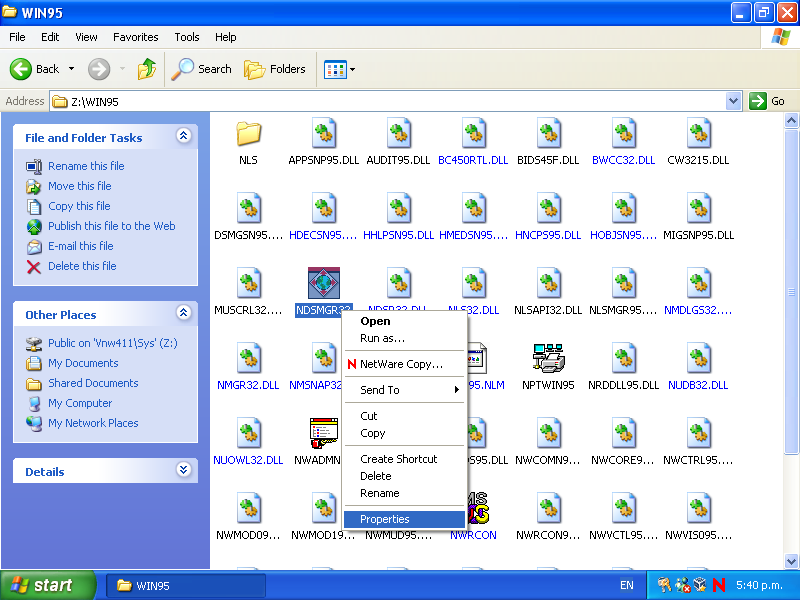Open the Help menu
The height and width of the screenshot is (600, 800).
pos(226,37)
